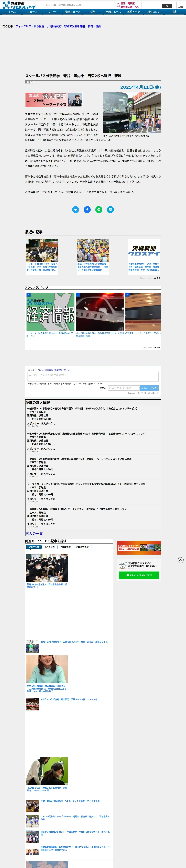Share article via Facebook icon
The image size is (186, 868).
point(87,210)
